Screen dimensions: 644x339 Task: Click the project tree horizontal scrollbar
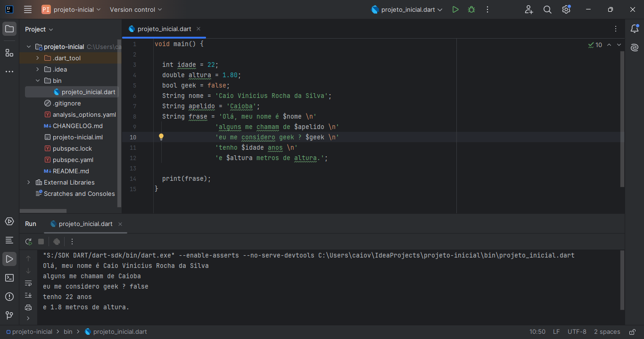point(43,210)
